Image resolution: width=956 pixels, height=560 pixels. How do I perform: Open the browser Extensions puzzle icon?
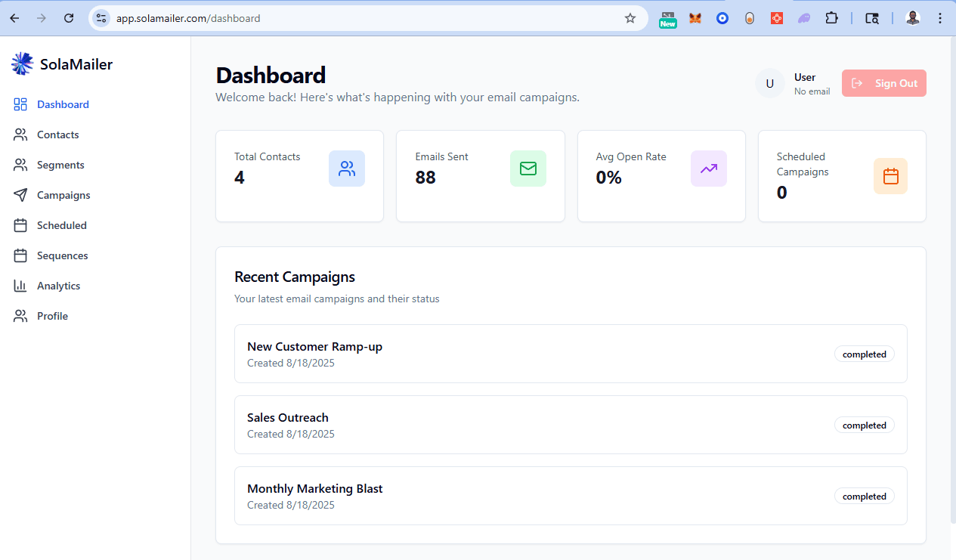pos(831,18)
